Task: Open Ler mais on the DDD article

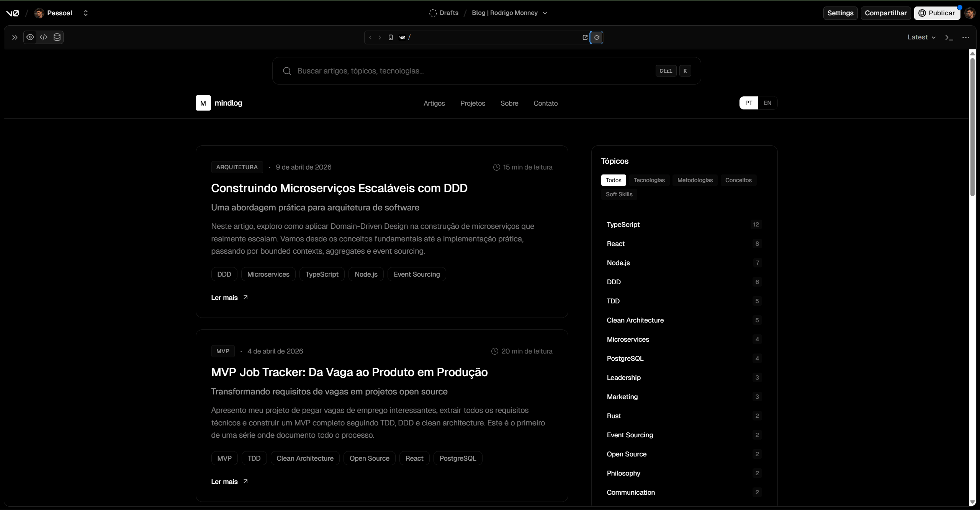Action: 229,297
